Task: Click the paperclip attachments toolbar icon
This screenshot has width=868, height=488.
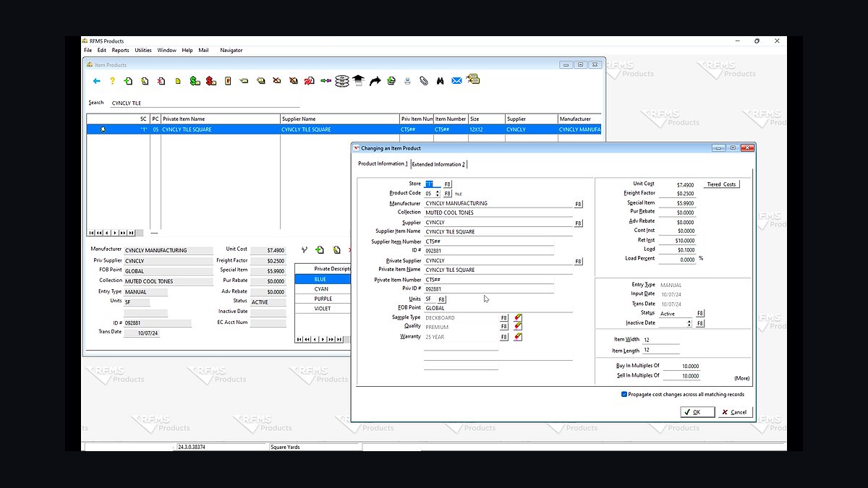Action: [x=424, y=81]
